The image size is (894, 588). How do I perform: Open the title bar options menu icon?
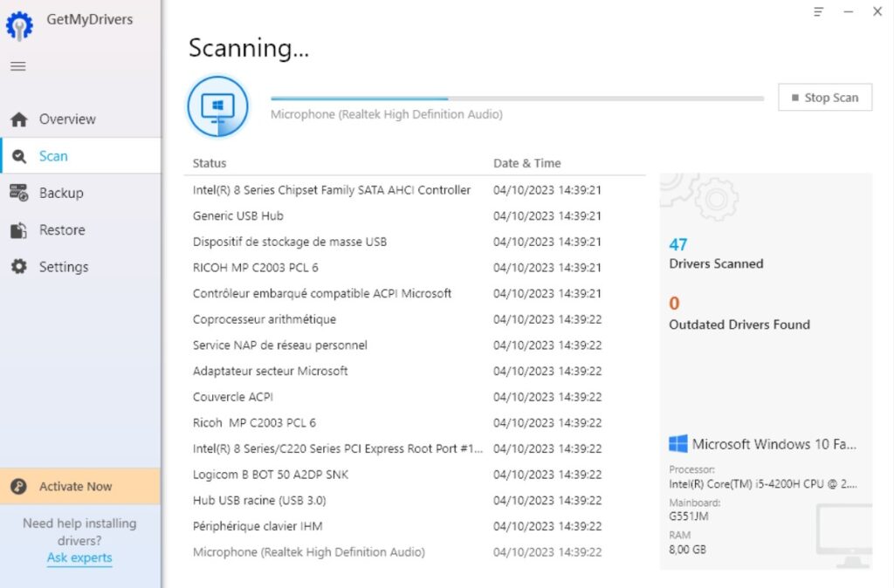tap(818, 11)
